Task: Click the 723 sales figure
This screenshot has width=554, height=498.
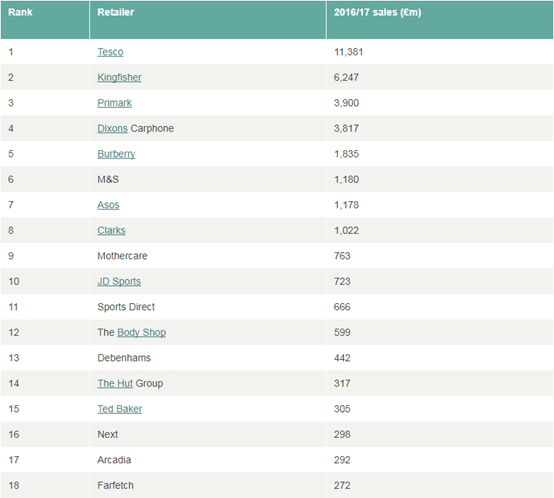Action: [x=342, y=281]
